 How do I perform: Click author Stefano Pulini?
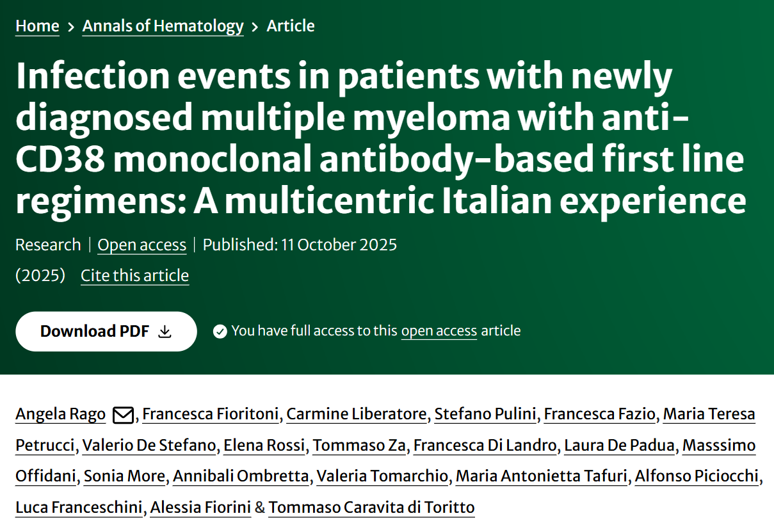coord(485,414)
